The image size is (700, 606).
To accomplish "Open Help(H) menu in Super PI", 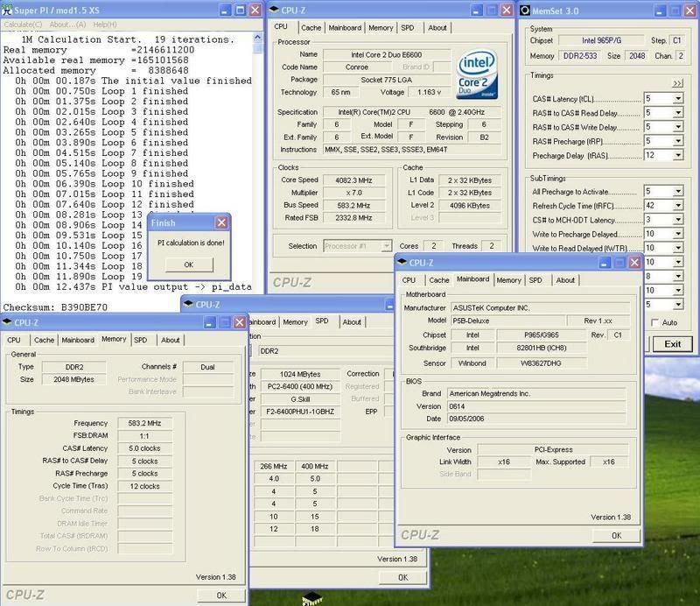I will [x=105, y=25].
